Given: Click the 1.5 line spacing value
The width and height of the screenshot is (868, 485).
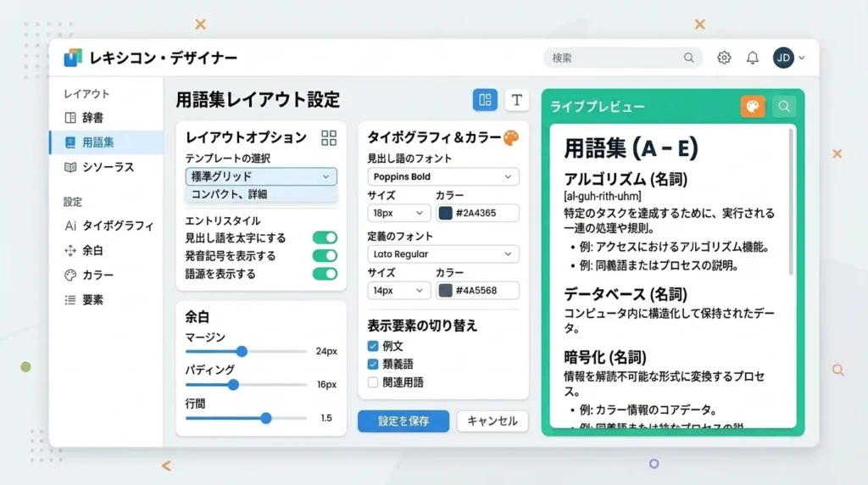Looking at the screenshot, I should click(x=326, y=418).
